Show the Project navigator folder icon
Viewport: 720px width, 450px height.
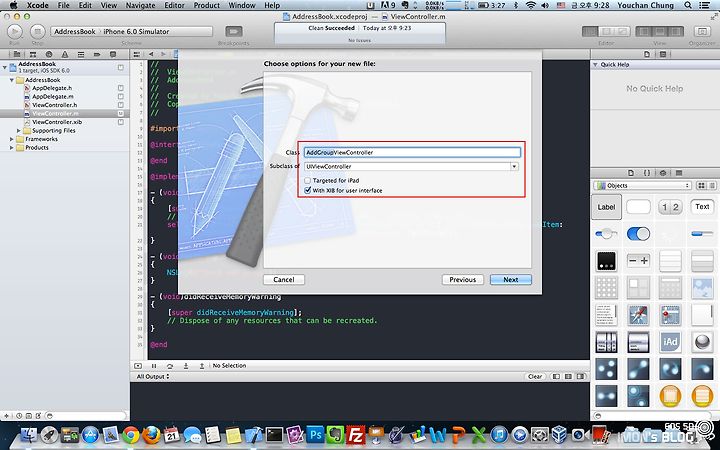(17, 54)
